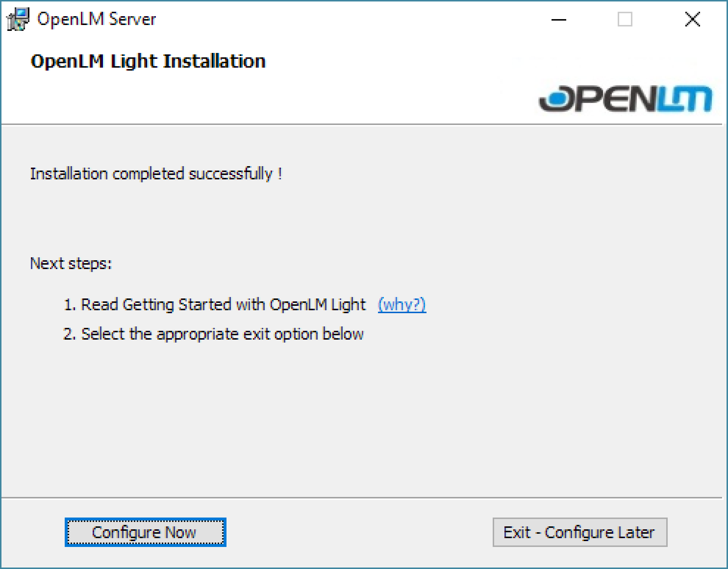
Task: Close the OpenLM Server installer window
Action: (x=692, y=19)
